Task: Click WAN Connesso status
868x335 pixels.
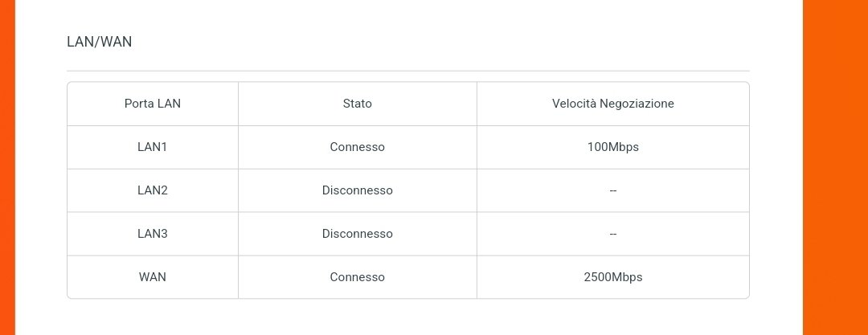Action: (x=357, y=277)
